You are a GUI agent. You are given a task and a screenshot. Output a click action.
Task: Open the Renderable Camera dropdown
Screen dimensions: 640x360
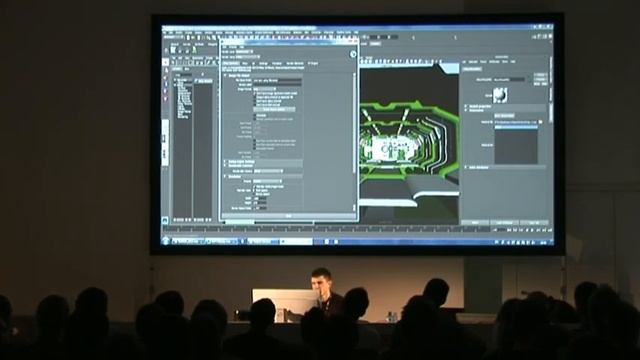point(268,171)
